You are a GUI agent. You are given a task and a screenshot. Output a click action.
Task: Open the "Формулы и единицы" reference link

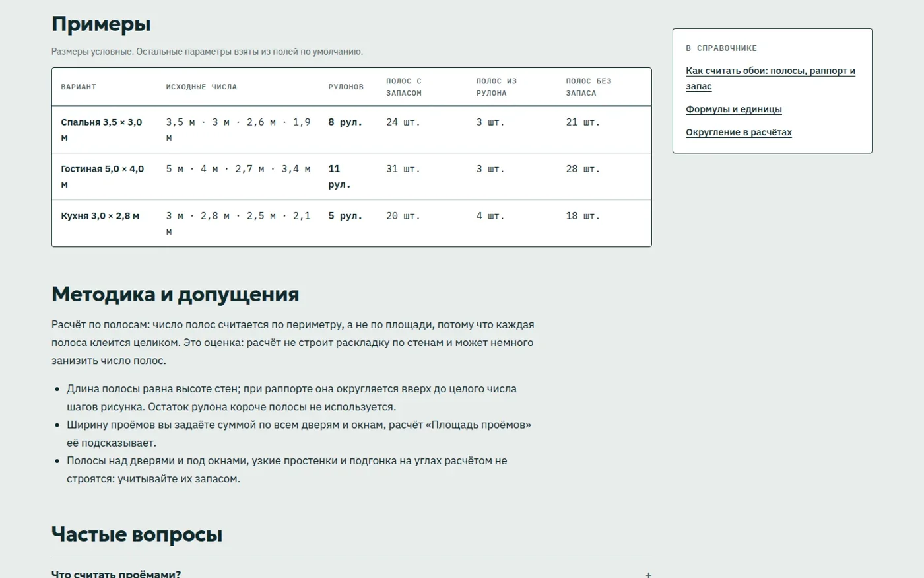[734, 110]
